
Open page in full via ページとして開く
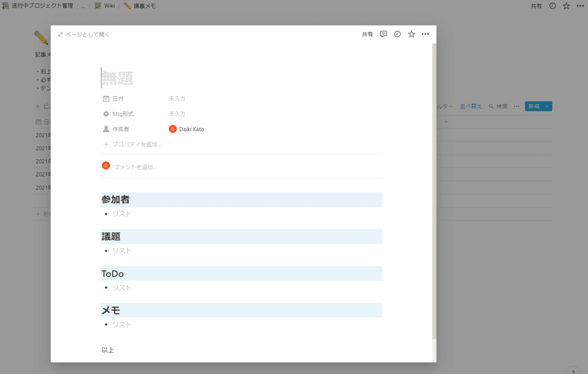pyautogui.click(x=84, y=34)
